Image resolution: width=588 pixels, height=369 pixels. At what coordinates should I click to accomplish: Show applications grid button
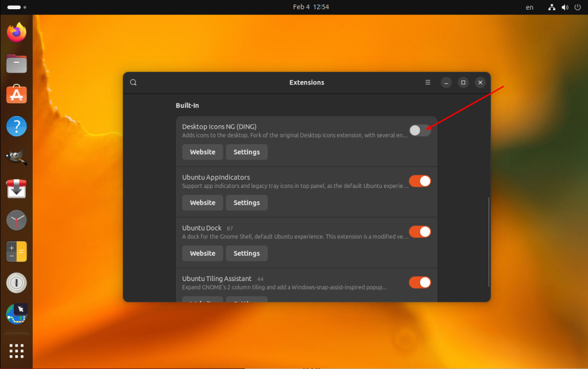pyautogui.click(x=17, y=351)
